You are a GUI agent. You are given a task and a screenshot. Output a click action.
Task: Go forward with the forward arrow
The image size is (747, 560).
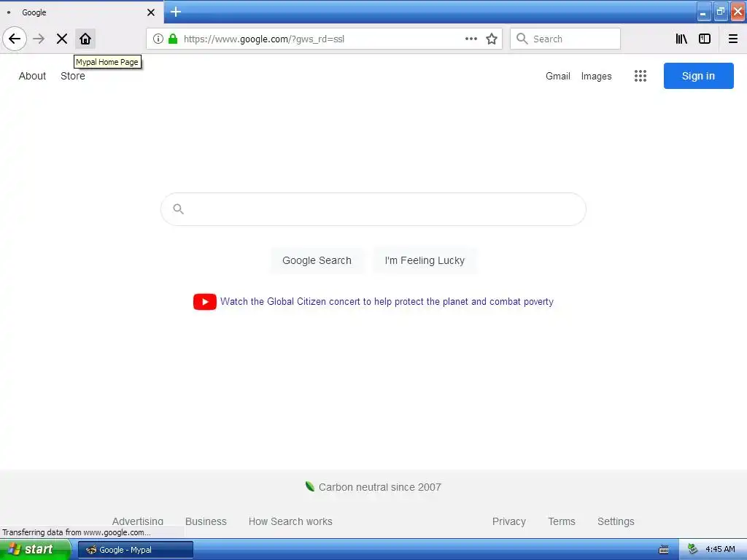[39, 39]
